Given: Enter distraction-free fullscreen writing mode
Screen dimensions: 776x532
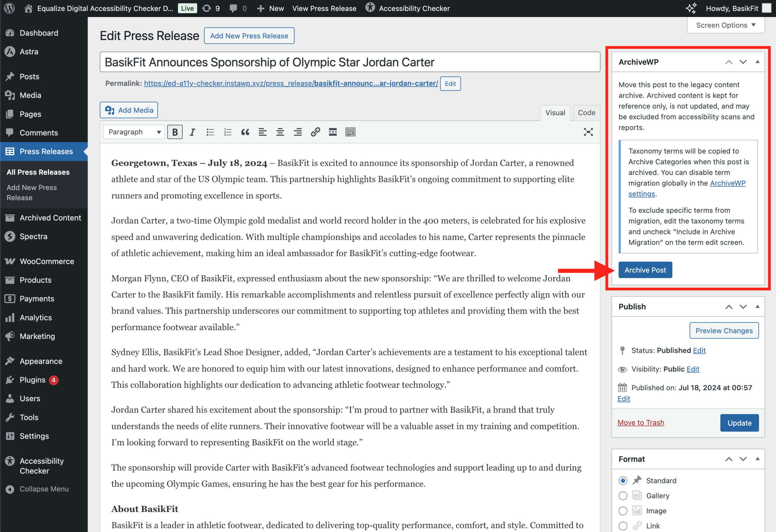Looking at the screenshot, I should pos(588,132).
